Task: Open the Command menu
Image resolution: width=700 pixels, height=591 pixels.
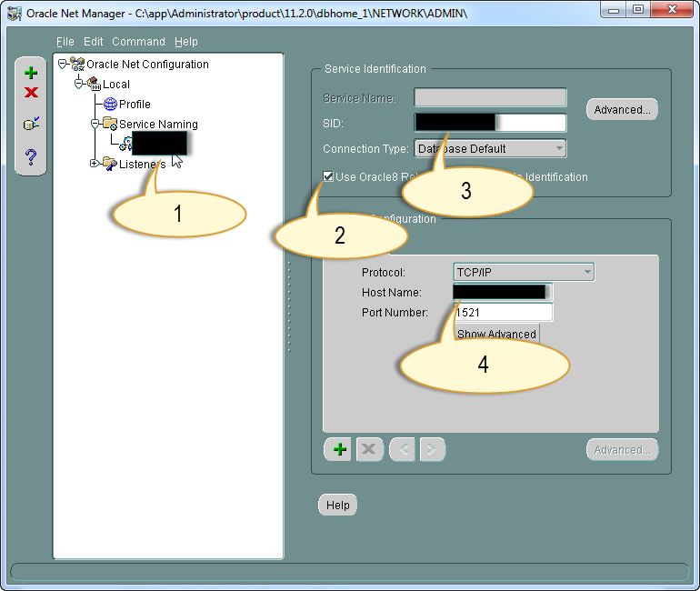Action: (138, 42)
